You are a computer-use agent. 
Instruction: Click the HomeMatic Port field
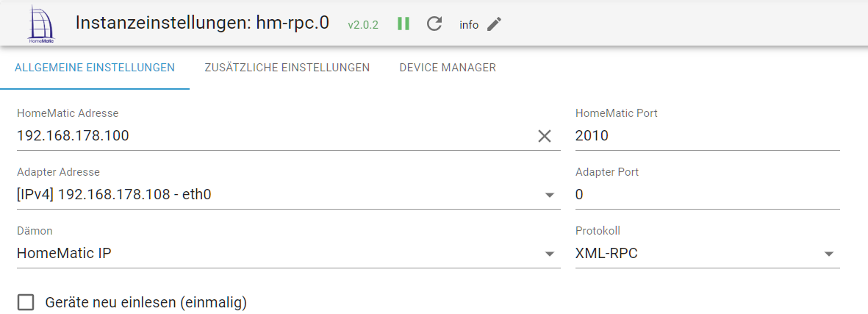706,136
